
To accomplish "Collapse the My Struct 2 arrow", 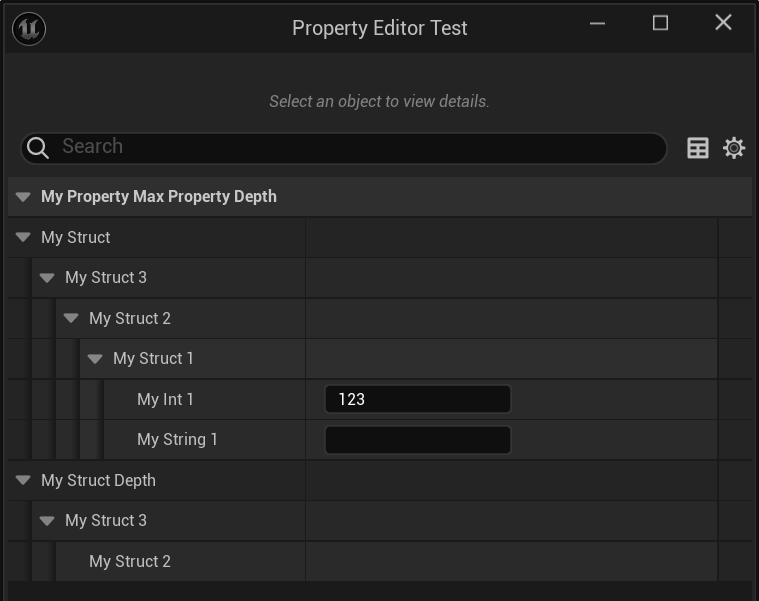I will click(71, 318).
